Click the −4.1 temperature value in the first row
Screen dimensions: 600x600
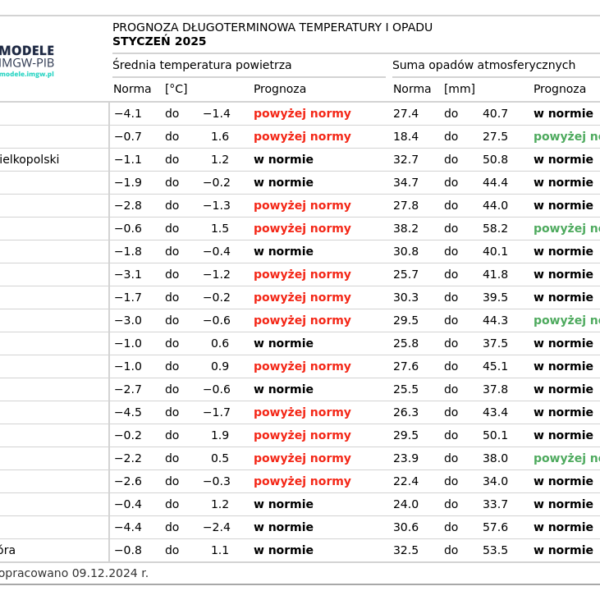127,113
